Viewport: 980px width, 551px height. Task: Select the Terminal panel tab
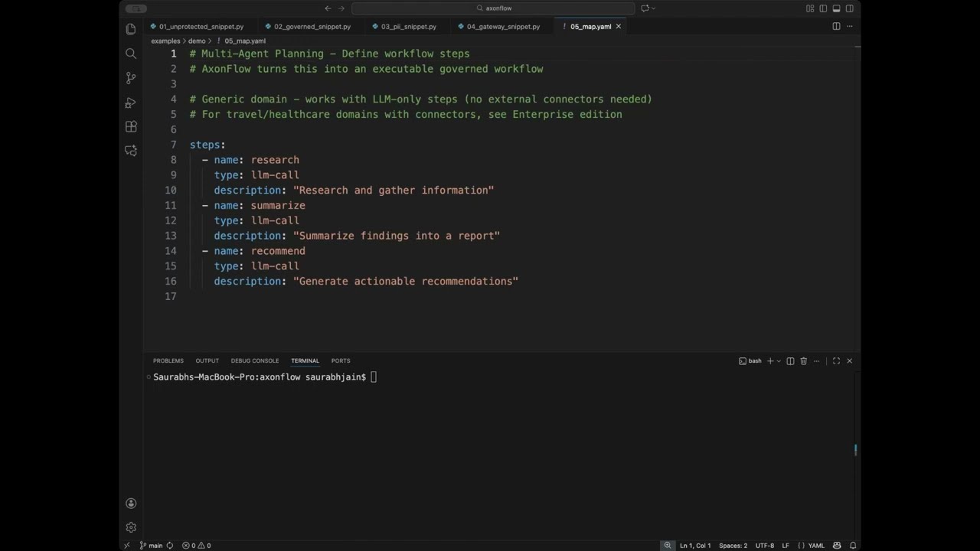305,360
